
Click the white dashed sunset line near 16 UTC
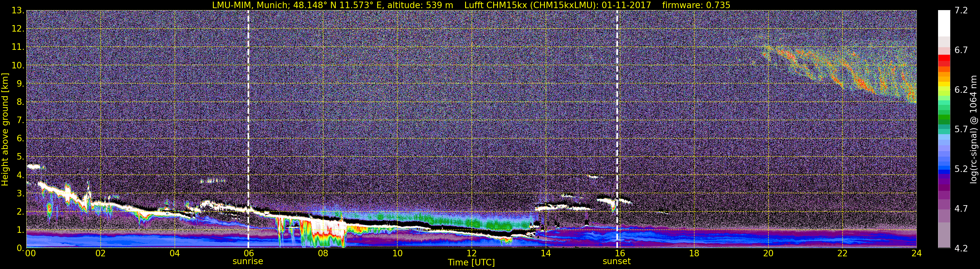click(617, 129)
